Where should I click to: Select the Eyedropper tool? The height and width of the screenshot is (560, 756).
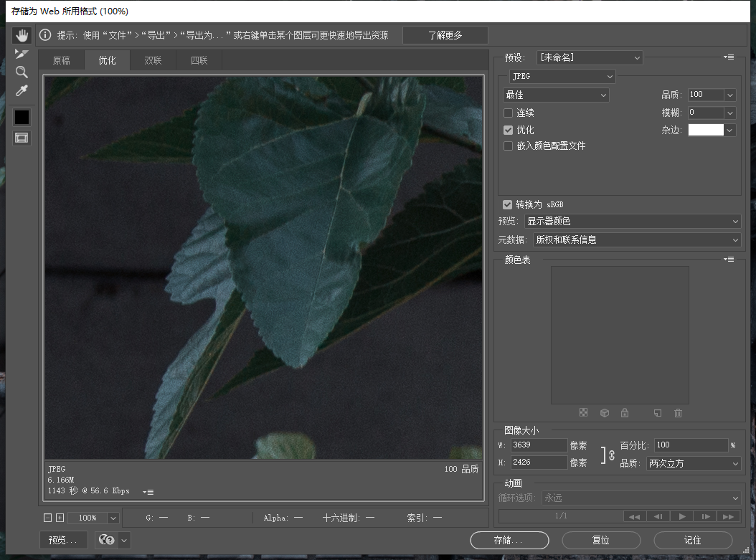22,90
